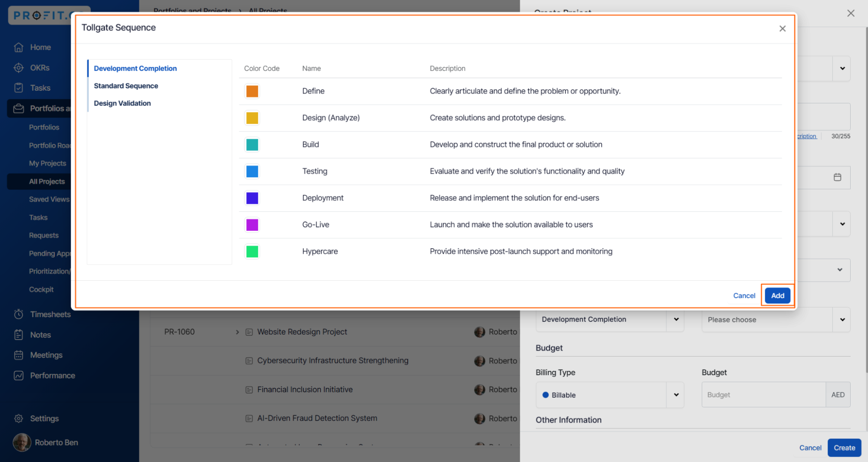Click the Home icon in sidebar
868x462 pixels.
tap(18, 47)
